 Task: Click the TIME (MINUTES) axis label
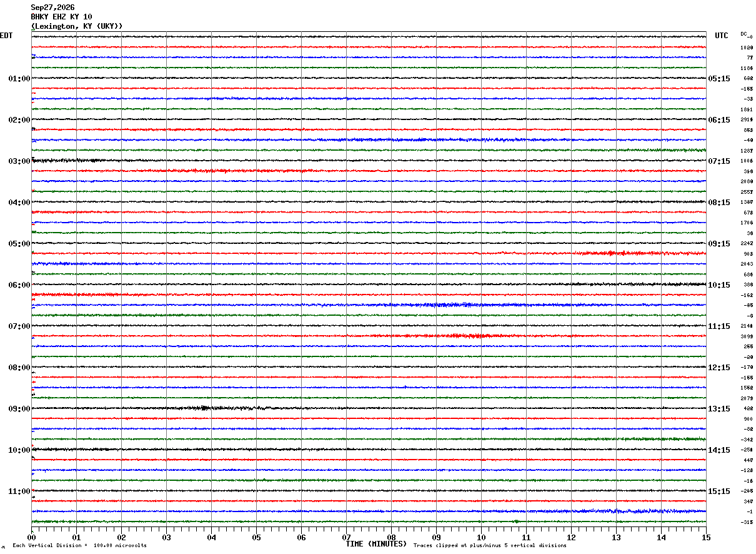tap(376, 544)
